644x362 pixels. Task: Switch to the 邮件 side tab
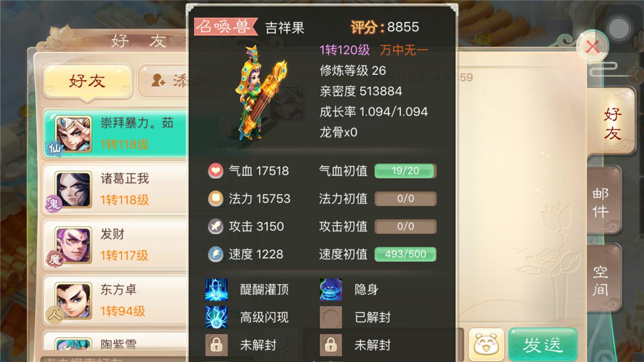click(x=600, y=203)
